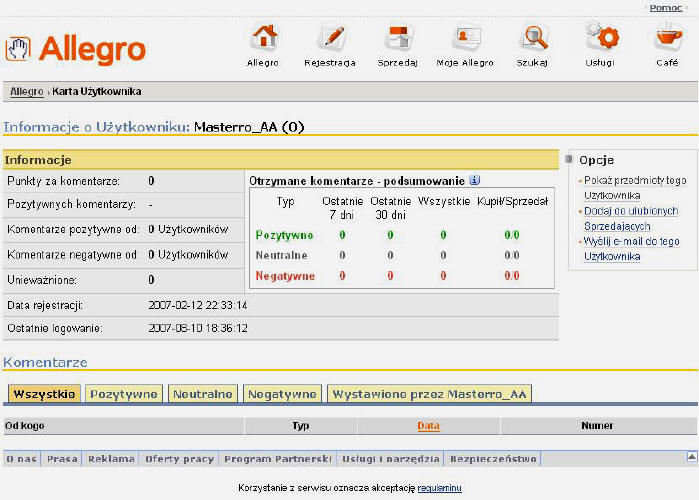Click the Od kogo column header

coord(25,426)
